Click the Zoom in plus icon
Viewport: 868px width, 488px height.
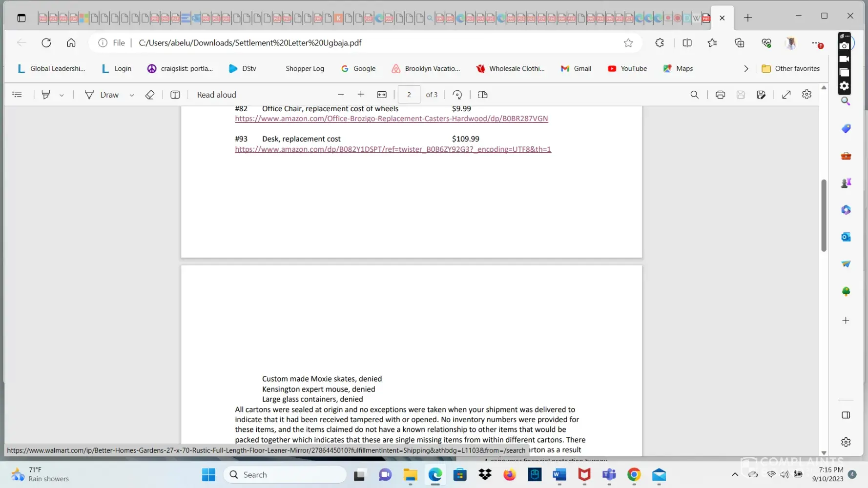pos(361,95)
